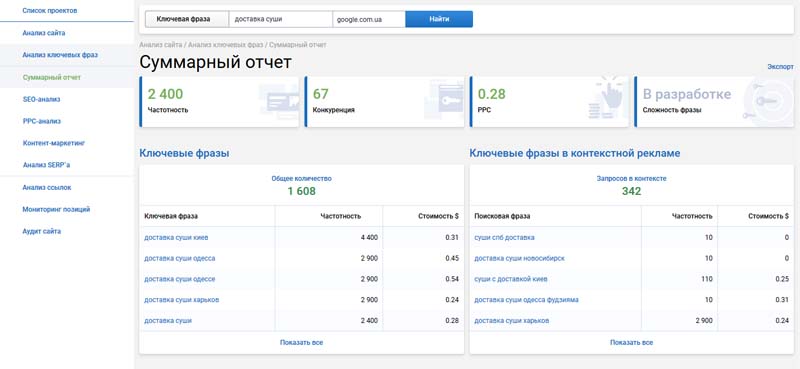
Task: Click cost value 0.25
Action: [782, 279]
